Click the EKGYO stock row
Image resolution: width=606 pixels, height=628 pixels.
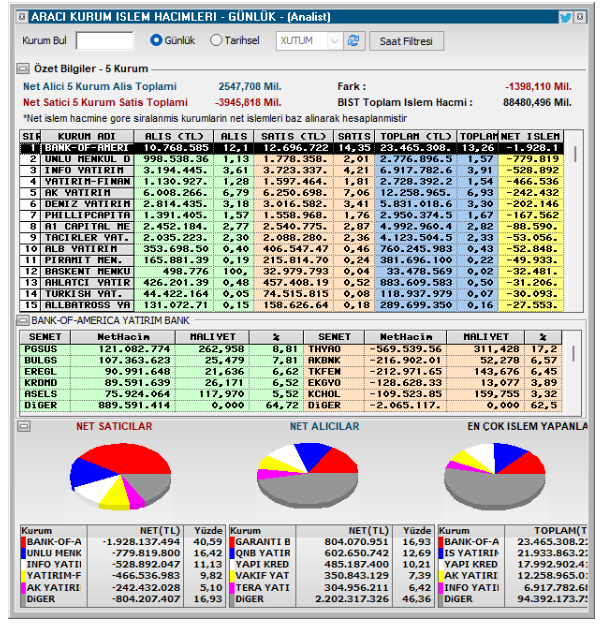pyautogui.click(x=433, y=383)
